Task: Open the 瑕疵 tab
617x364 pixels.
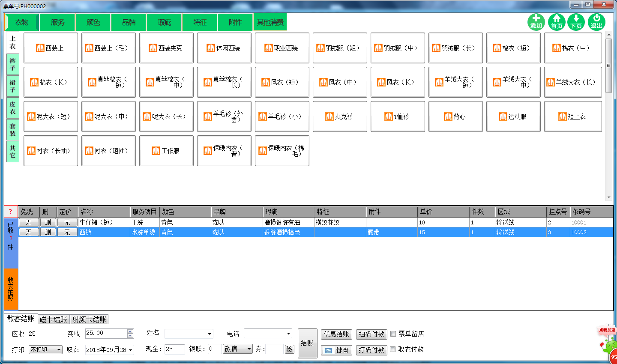Action: [164, 22]
